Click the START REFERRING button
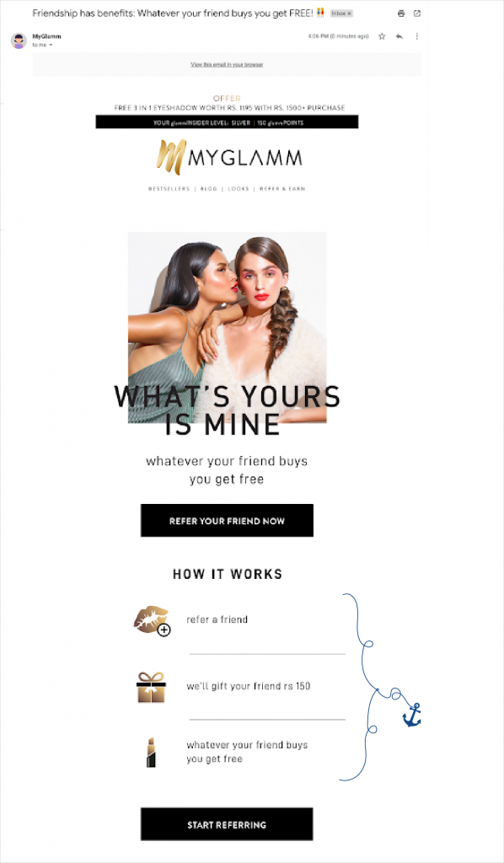The image size is (504, 863). [227, 824]
